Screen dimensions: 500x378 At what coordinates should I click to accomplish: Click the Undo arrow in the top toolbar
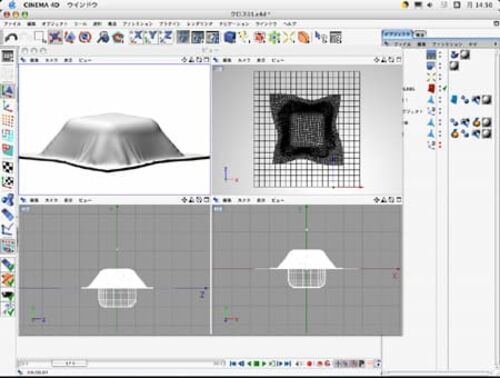(x=11, y=37)
